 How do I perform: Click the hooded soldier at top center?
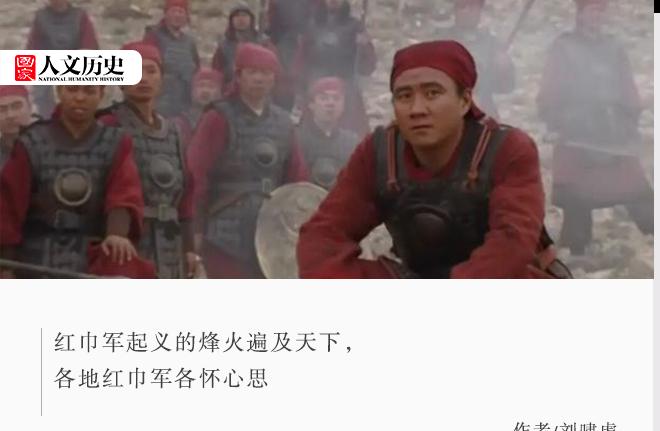241,32
